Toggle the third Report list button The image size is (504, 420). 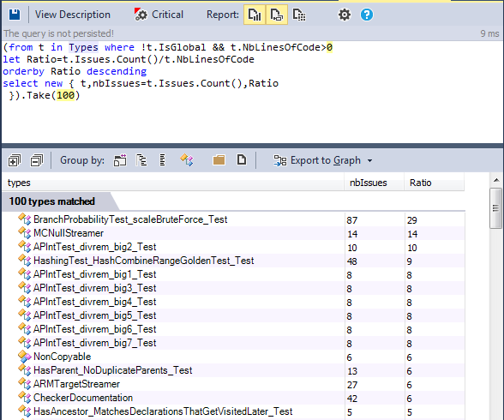[299, 15]
